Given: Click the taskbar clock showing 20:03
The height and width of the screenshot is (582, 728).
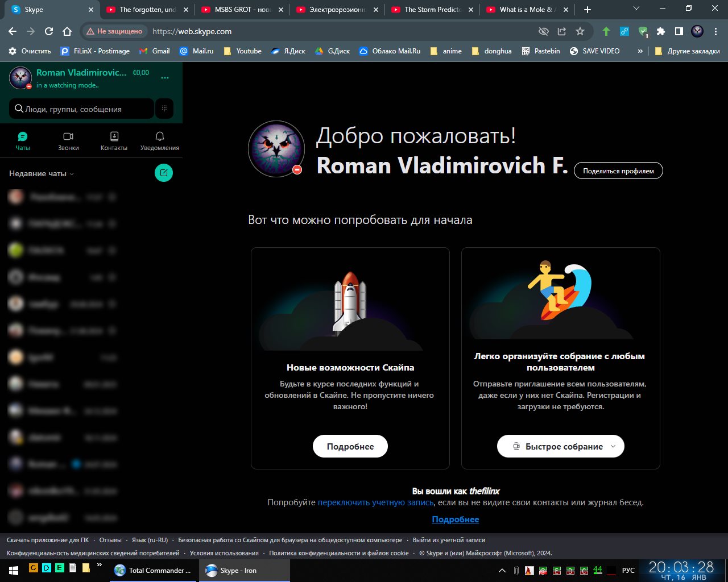Looking at the screenshot, I should tap(681, 570).
